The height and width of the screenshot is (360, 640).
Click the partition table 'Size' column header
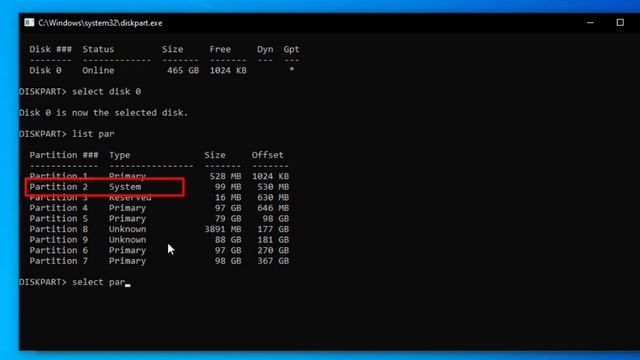(215, 155)
